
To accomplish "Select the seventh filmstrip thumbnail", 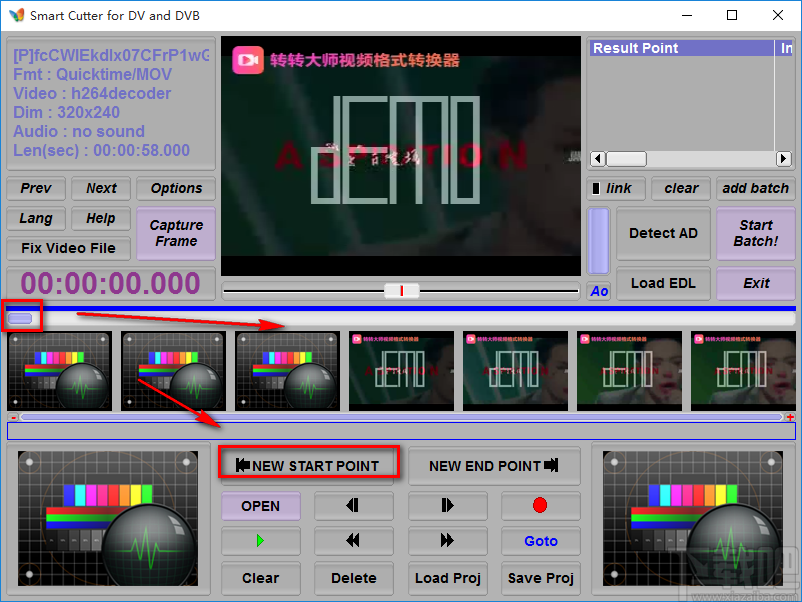I will 743,371.
